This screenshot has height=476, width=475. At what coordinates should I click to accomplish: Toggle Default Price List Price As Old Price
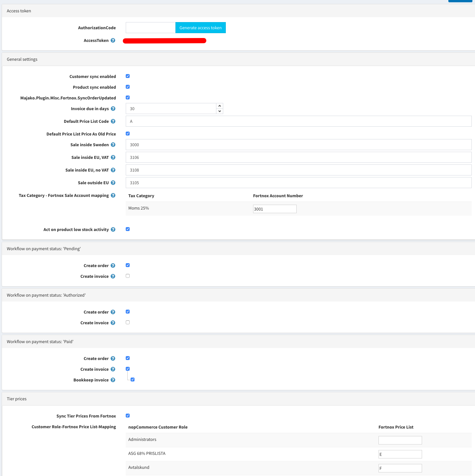pyautogui.click(x=128, y=134)
